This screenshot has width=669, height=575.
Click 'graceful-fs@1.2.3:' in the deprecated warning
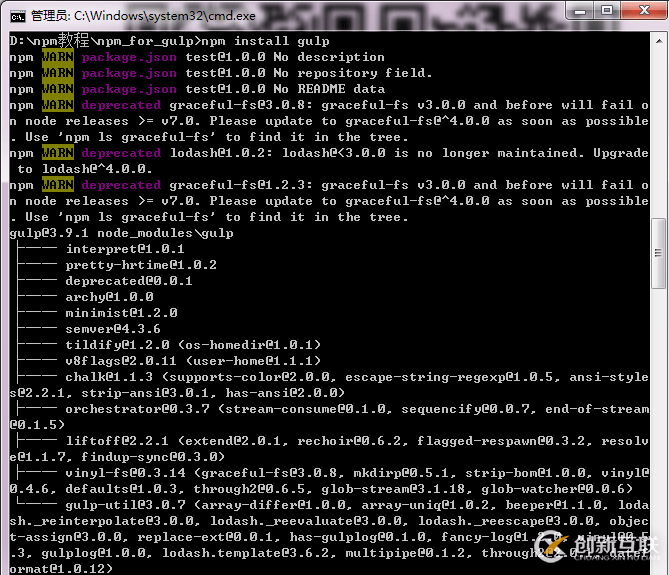pos(241,185)
